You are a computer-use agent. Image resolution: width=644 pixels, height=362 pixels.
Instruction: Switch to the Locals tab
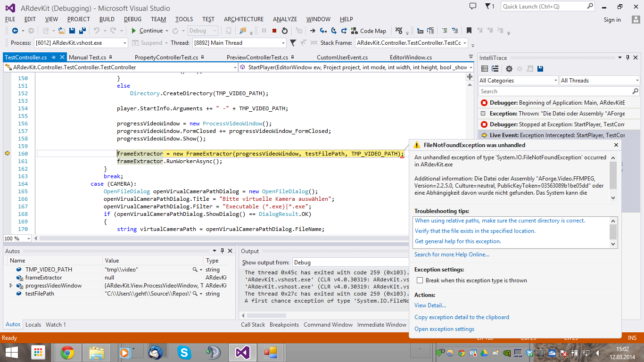(33, 325)
